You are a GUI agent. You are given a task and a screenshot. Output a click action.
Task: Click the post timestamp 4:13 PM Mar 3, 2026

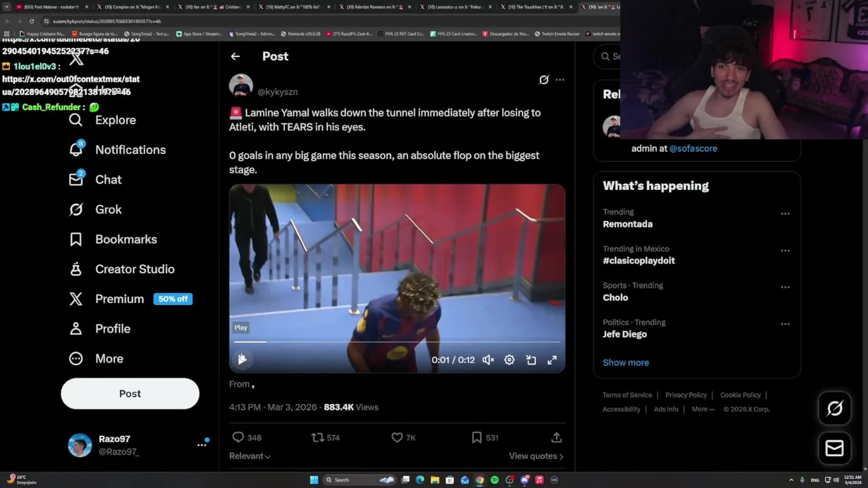tap(273, 407)
